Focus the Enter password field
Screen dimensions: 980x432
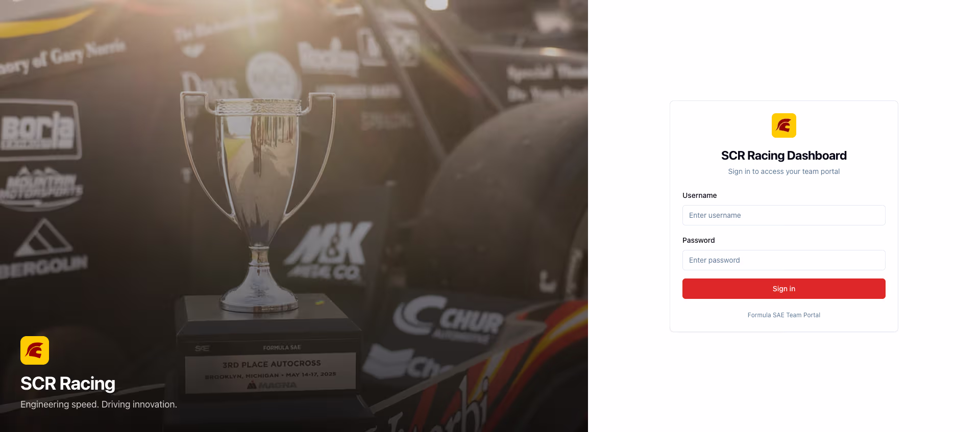(783, 260)
